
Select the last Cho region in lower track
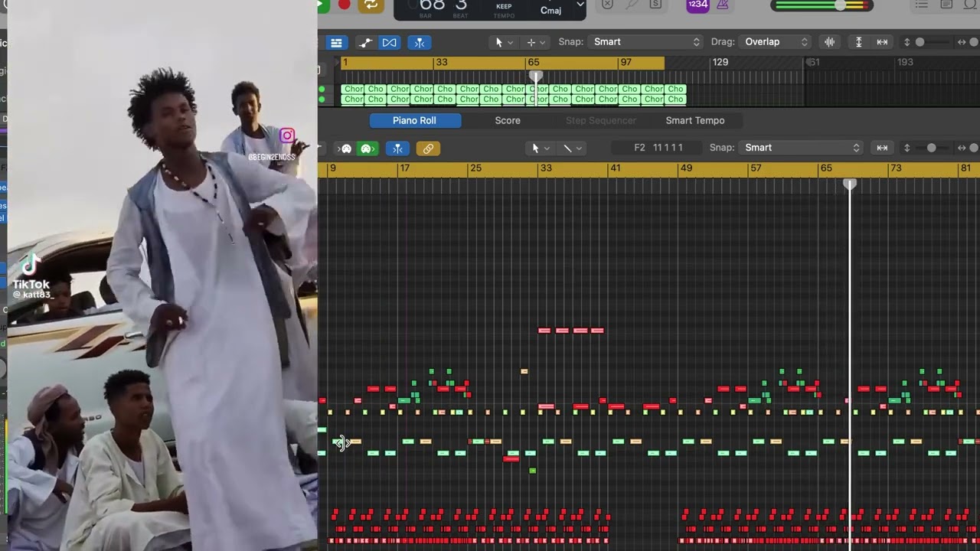click(675, 99)
